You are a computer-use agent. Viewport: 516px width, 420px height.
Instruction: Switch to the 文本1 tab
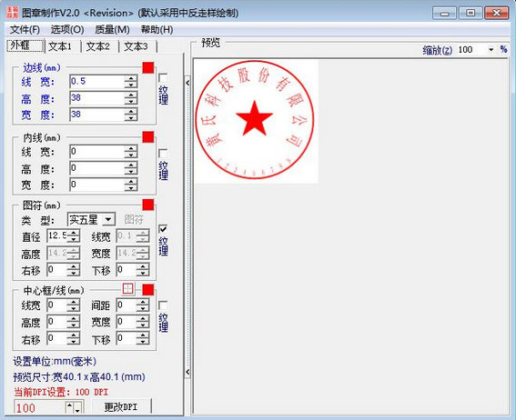60,46
